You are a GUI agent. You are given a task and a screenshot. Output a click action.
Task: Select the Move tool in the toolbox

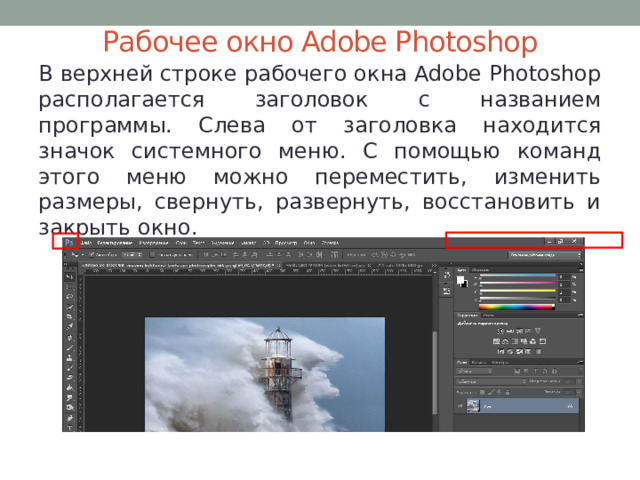point(70,277)
